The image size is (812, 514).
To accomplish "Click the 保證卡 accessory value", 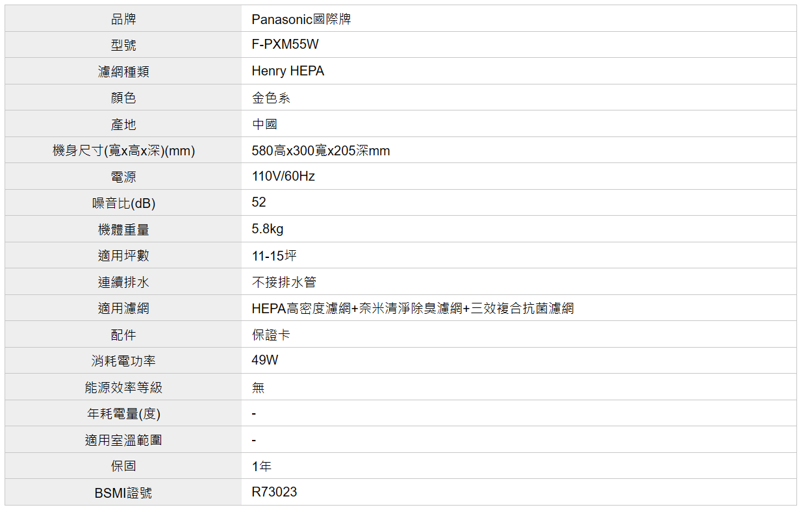I will tap(271, 335).
